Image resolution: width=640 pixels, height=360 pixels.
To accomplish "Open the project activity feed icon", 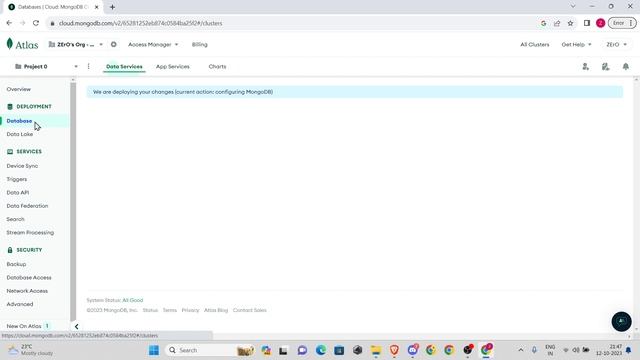I will point(605,67).
